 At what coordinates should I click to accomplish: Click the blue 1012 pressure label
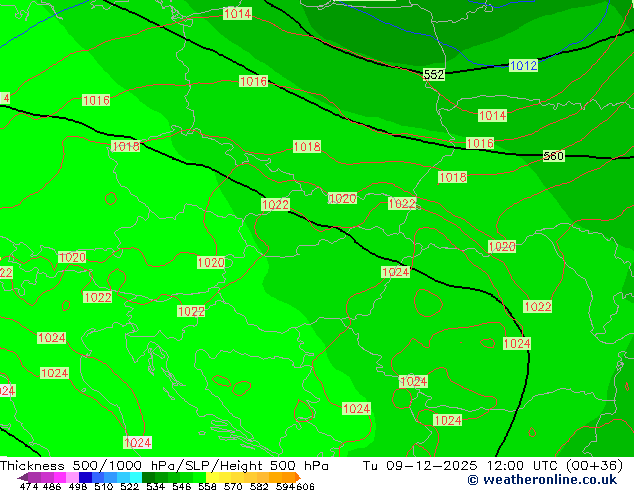(x=523, y=65)
